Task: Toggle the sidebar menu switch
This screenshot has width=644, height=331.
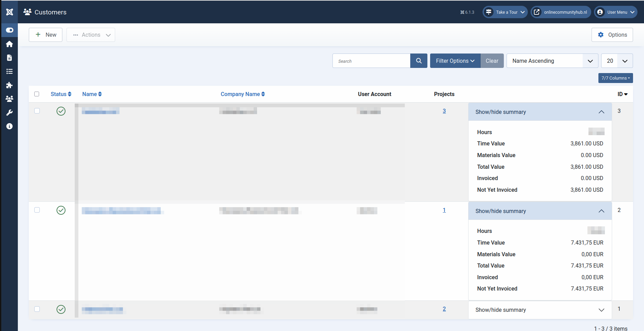Action: click(10, 30)
